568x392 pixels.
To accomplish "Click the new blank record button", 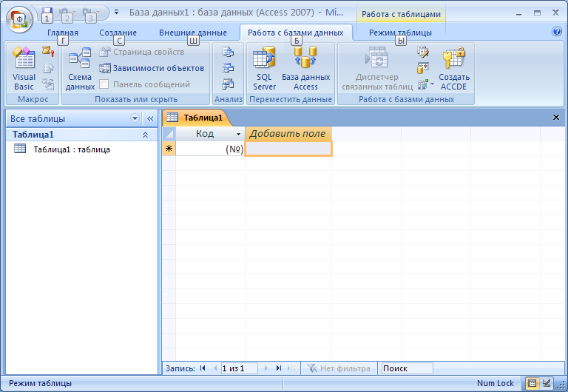I will (x=291, y=368).
